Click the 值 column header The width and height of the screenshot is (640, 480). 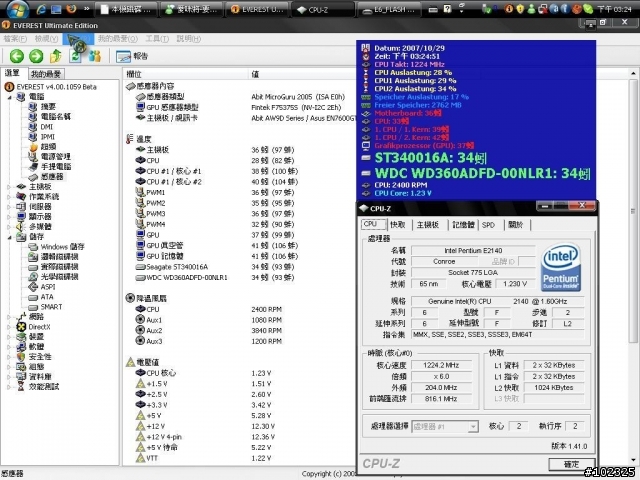point(255,74)
